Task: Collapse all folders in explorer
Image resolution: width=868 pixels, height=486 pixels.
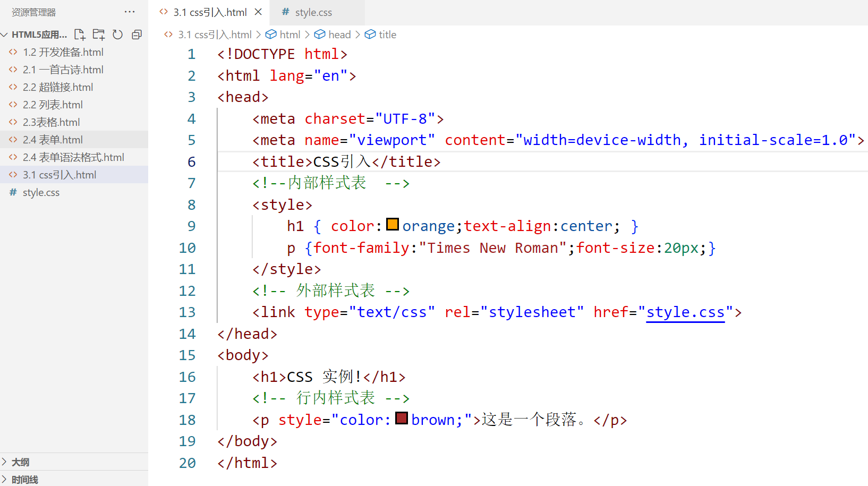Action: tap(137, 35)
